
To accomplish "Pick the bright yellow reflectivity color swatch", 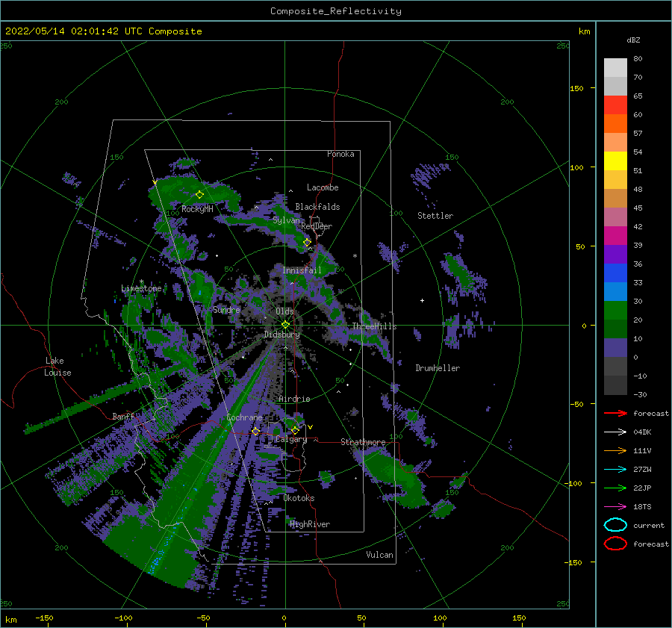I will 615,161.
